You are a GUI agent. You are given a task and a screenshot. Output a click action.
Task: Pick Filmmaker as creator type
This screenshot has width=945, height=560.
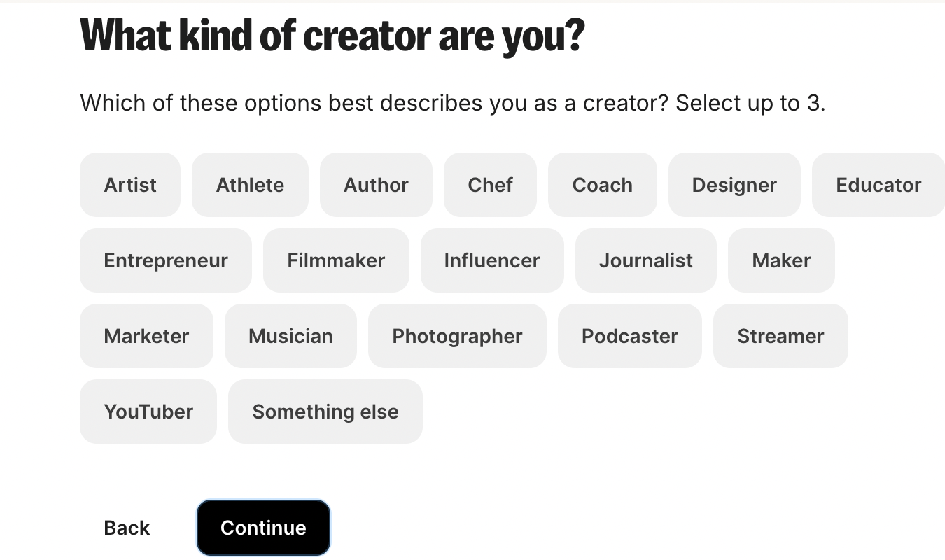pos(336,260)
